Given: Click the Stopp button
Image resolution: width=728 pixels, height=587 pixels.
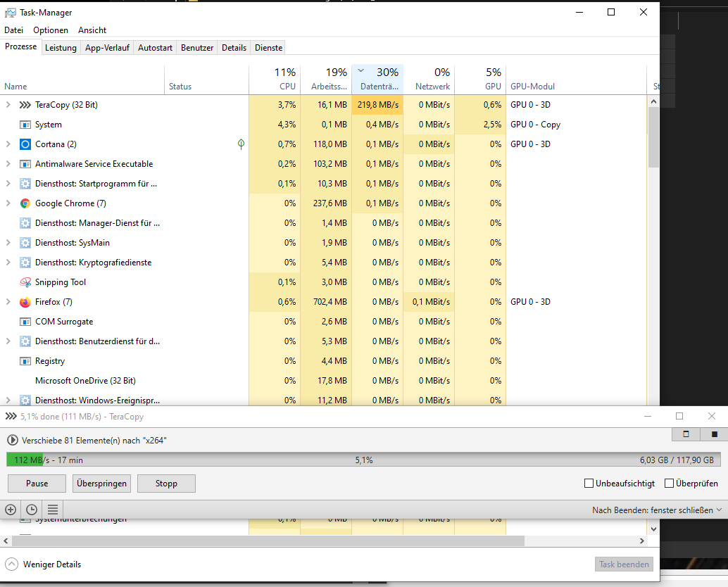Looking at the screenshot, I should [x=166, y=484].
